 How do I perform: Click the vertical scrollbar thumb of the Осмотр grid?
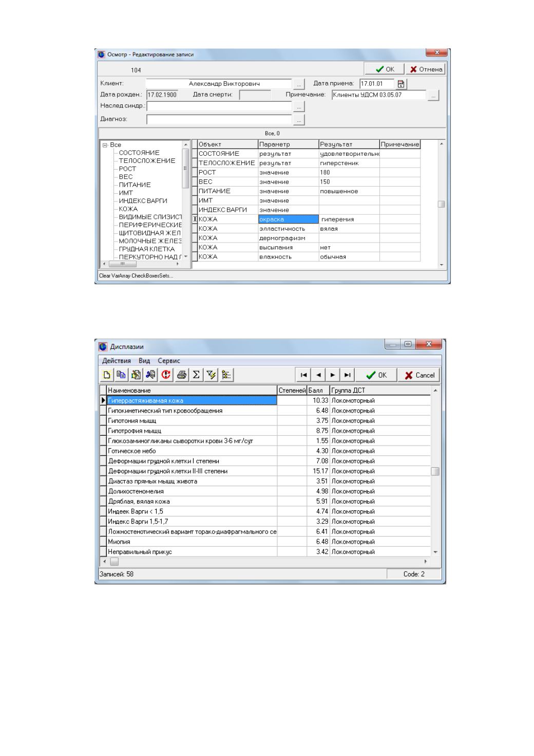(441, 204)
